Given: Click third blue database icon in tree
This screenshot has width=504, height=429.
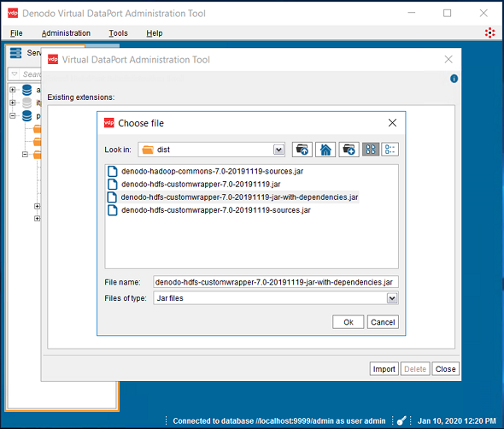Looking at the screenshot, I should coord(27,115).
